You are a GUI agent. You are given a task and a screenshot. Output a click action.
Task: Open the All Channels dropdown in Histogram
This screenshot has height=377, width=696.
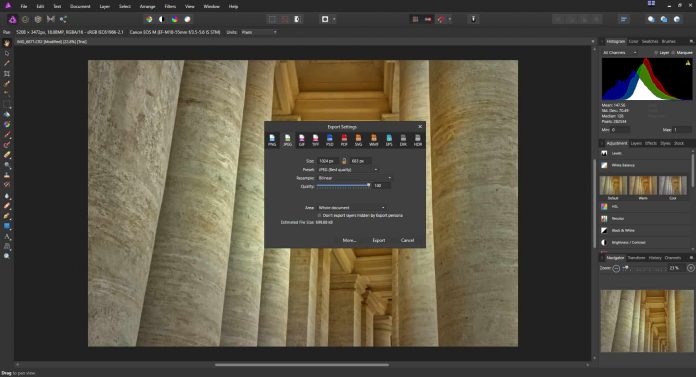[x=620, y=52]
